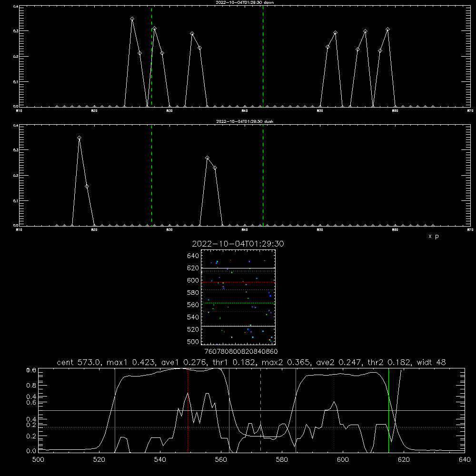Click the scatter plot x-axis labels '760780800820840860'
476x476 pixels.
click(241, 351)
